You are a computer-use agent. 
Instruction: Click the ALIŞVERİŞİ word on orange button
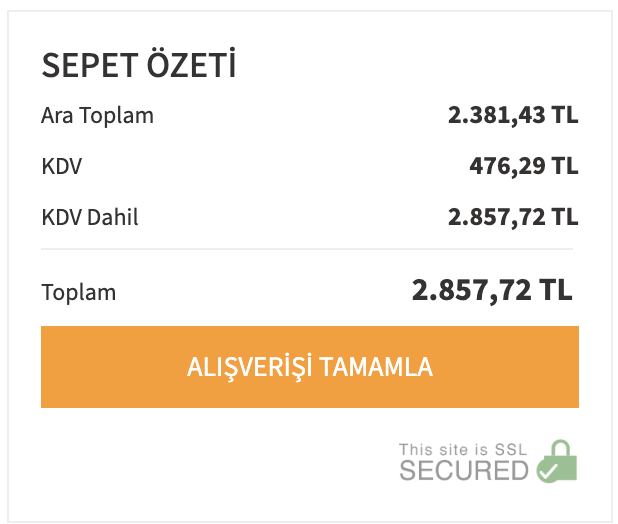(x=249, y=368)
